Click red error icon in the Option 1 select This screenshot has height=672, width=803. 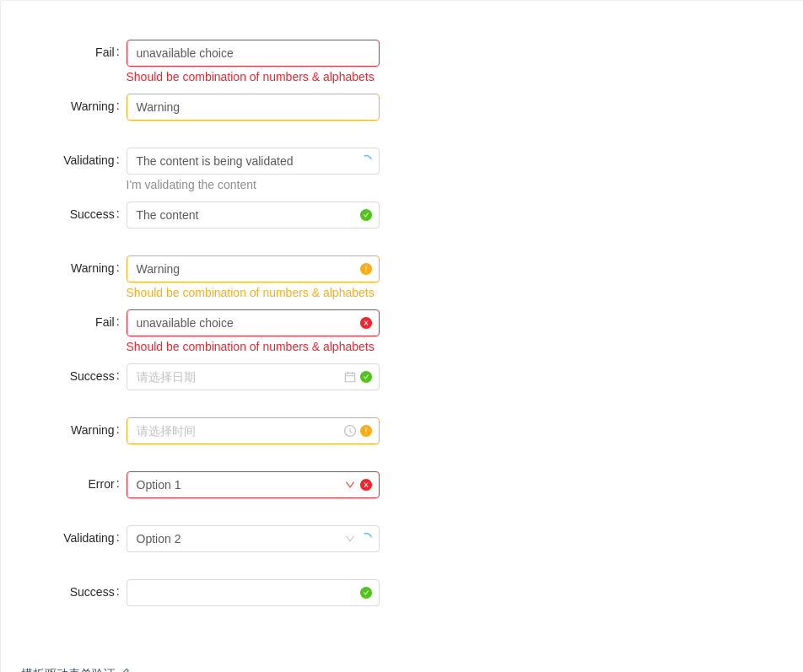(x=366, y=485)
